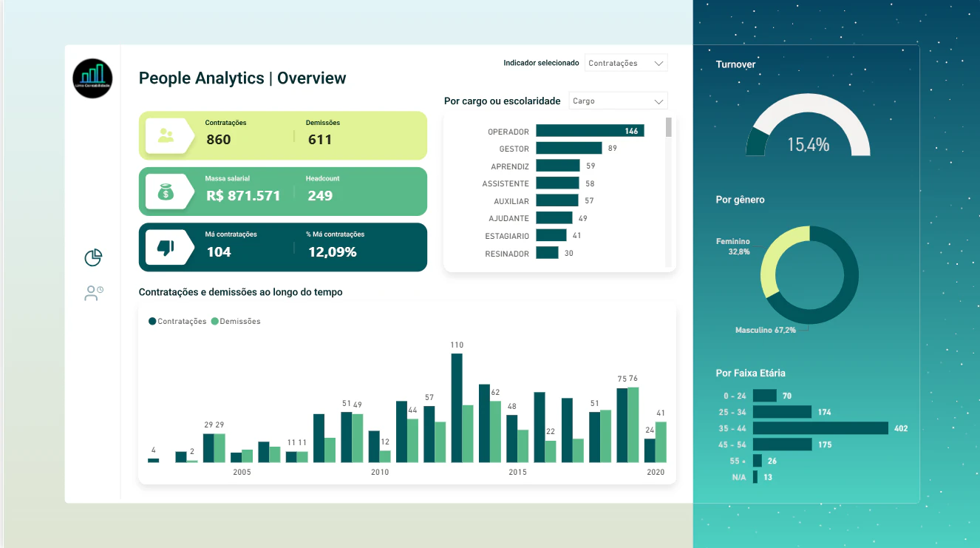Click the Demissões bar labeled 76
Viewport: 980px width, 548px height.
[x=633, y=424]
